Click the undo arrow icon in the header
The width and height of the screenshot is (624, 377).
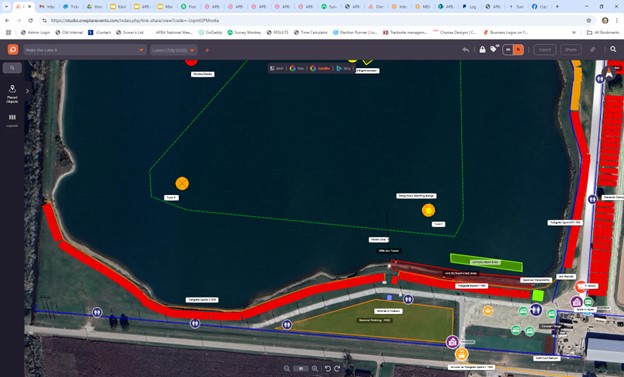click(466, 50)
